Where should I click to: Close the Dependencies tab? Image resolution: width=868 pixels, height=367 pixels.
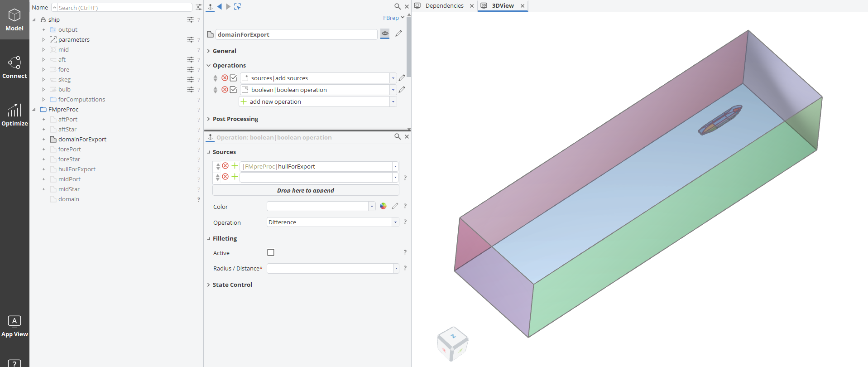point(472,6)
